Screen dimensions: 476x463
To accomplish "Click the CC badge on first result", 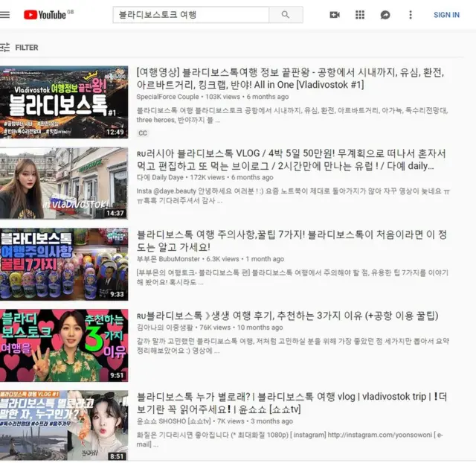I will [x=143, y=133].
